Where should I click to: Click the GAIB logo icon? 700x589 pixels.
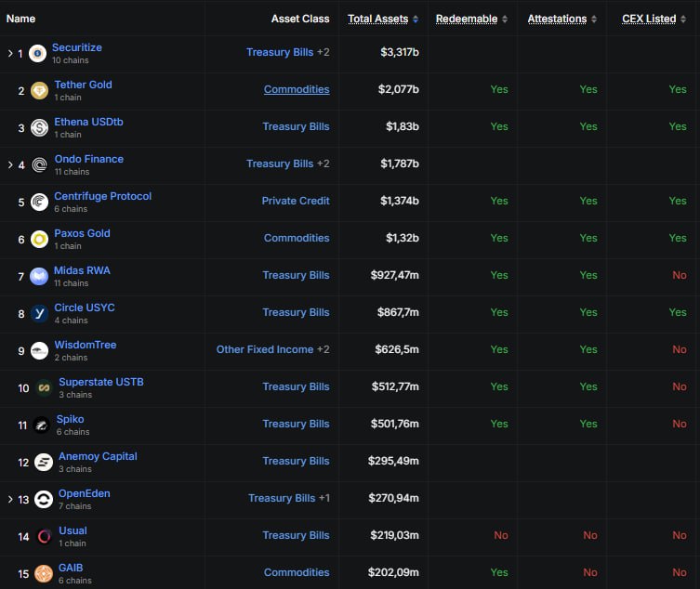44,574
